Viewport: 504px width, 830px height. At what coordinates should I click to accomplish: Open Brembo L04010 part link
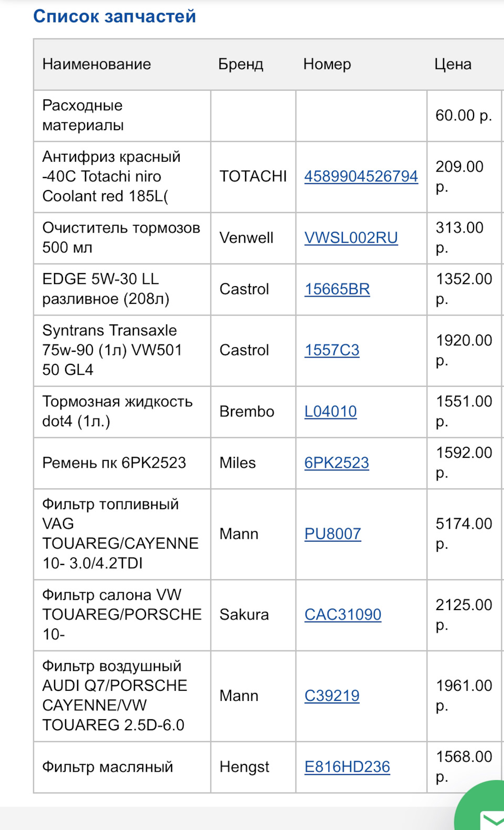coord(330,411)
